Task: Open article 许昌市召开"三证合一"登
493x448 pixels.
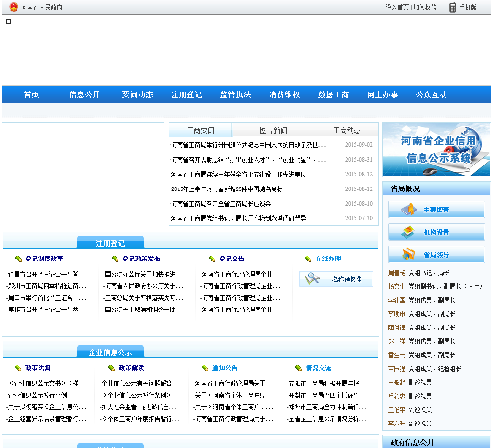Action: click(46, 275)
